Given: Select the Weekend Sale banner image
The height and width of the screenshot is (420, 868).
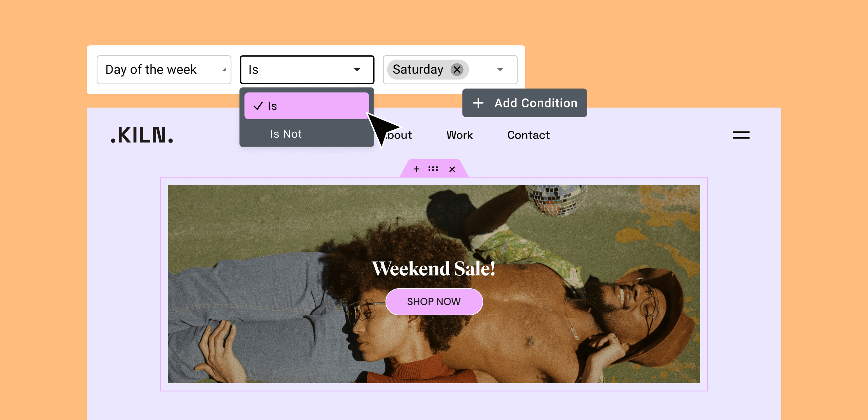Looking at the screenshot, I should pos(434,284).
